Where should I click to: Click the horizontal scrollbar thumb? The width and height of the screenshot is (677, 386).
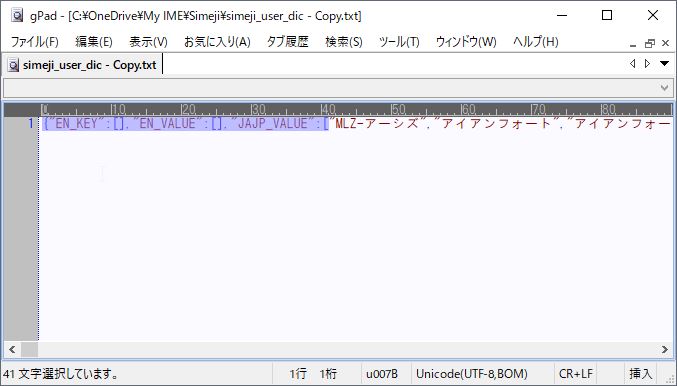pos(29,349)
